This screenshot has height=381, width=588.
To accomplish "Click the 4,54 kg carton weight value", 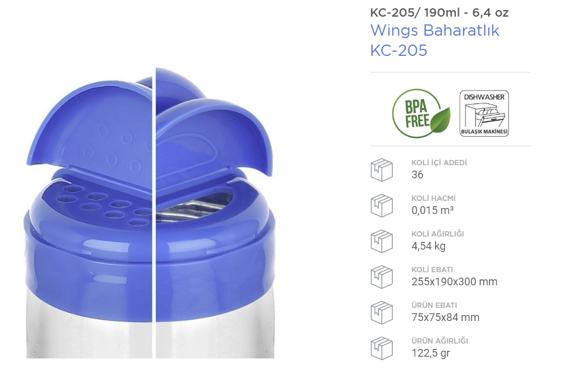I will pos(429,246).
